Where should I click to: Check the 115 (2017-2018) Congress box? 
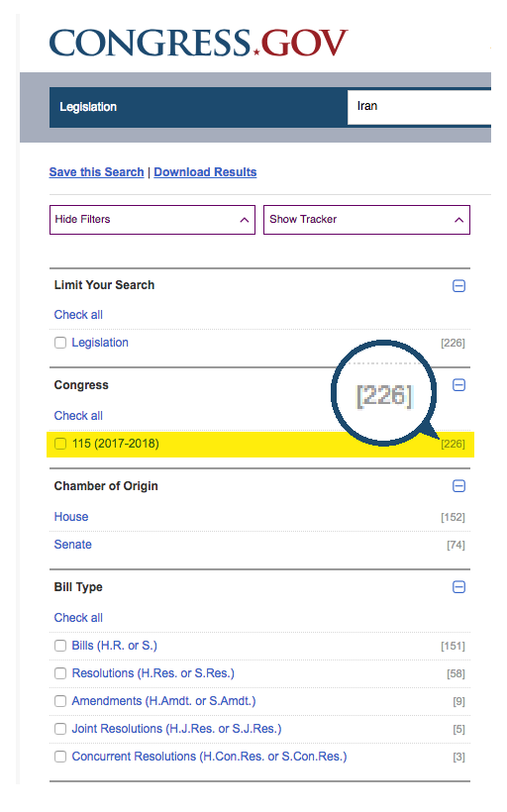(60, 444)
